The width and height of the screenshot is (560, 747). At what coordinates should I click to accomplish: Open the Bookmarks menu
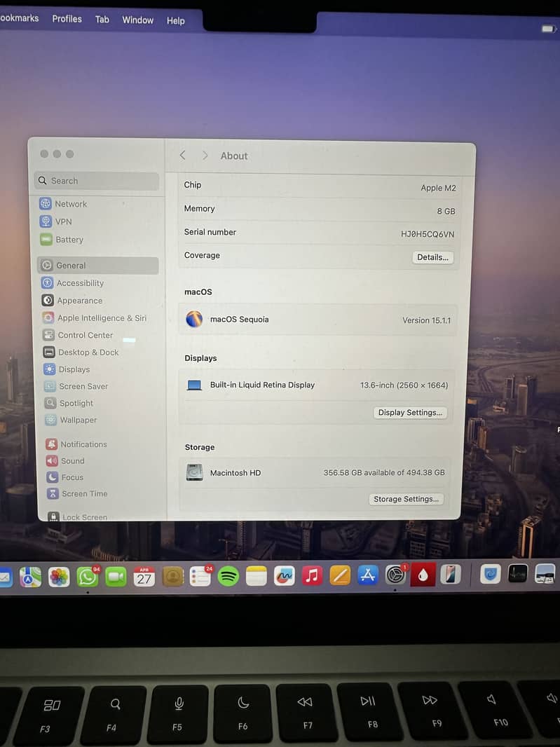19,18
